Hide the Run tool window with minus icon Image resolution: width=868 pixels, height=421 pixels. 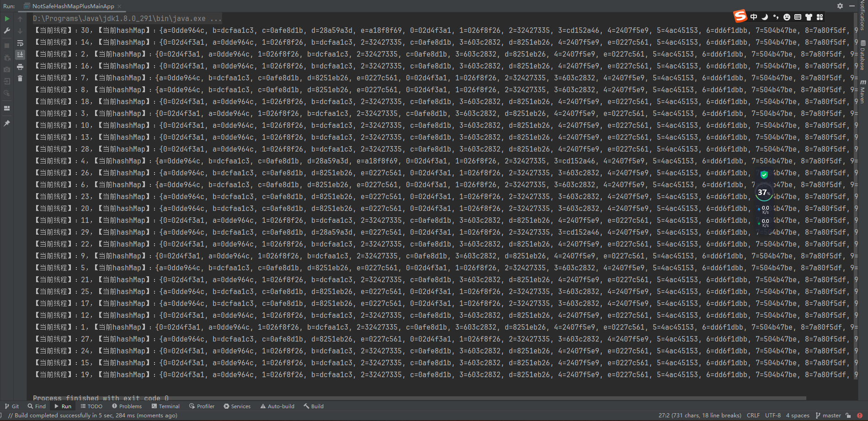(852, 6)
